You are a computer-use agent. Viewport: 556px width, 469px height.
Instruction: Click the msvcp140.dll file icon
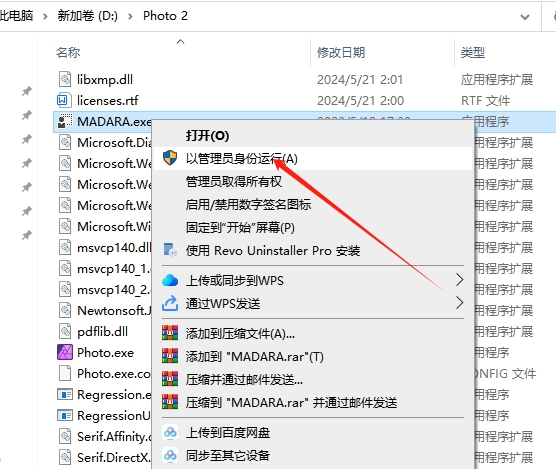(65, 247)
